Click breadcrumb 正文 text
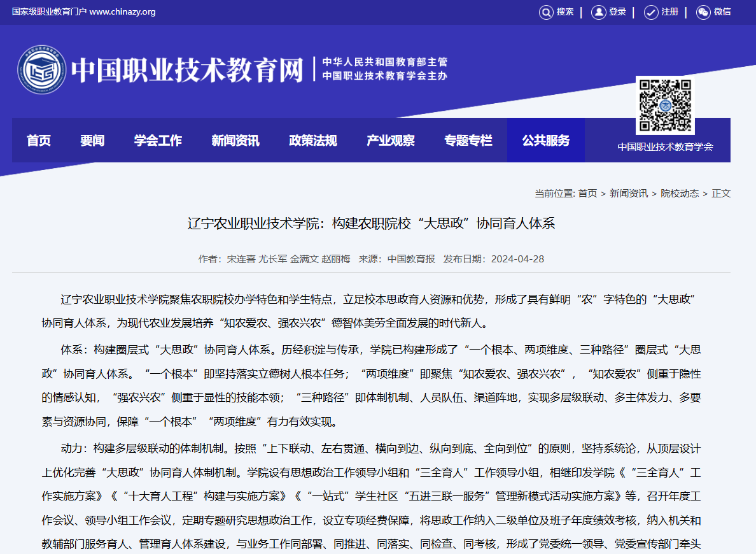Image resolution: width=756 pixels, height=554 pixels. [x=721, y=194]
